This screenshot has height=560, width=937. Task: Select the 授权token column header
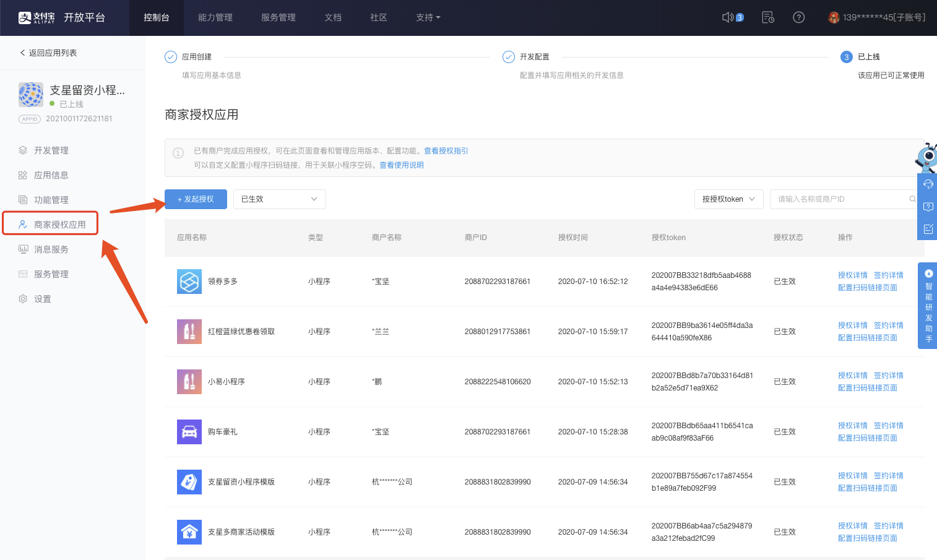coord(668,238)
